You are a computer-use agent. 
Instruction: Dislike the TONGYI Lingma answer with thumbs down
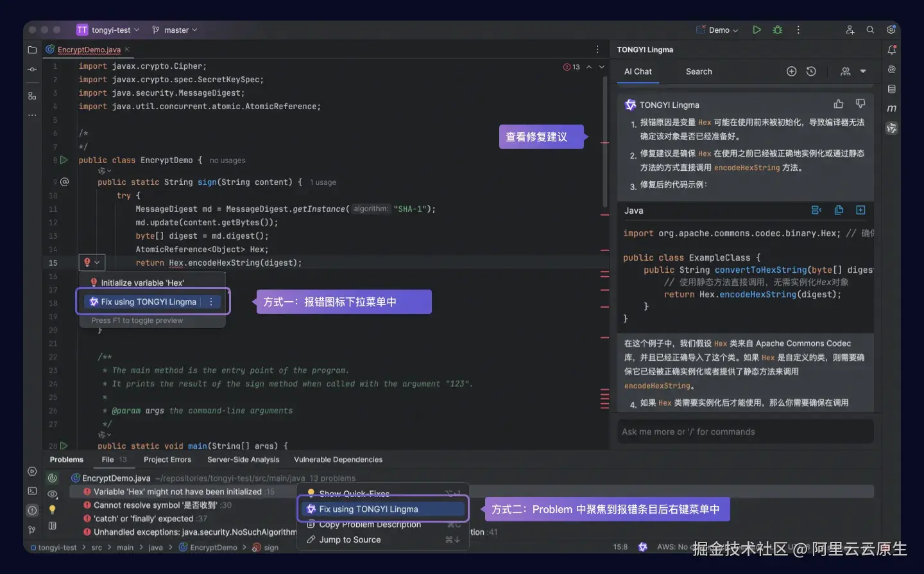click(860, 103)
